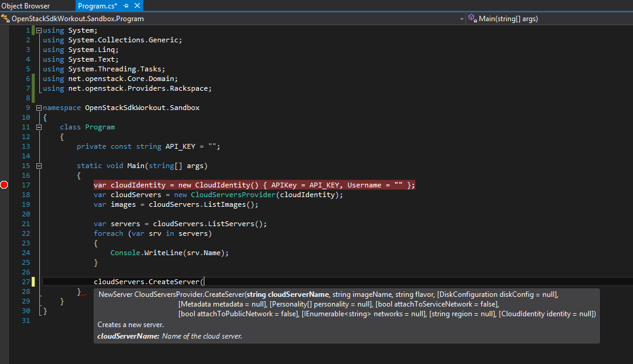Image resolution: width=633 pixels, height=364 pixels.
Task: Select the Program.cs tab
Action: pos(97,6)
